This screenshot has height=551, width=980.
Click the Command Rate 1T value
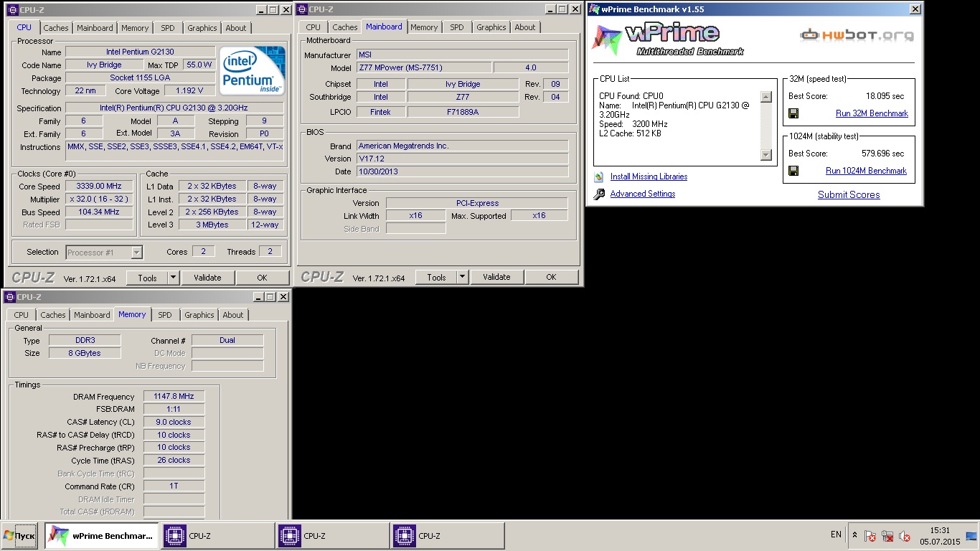[174, 486]
